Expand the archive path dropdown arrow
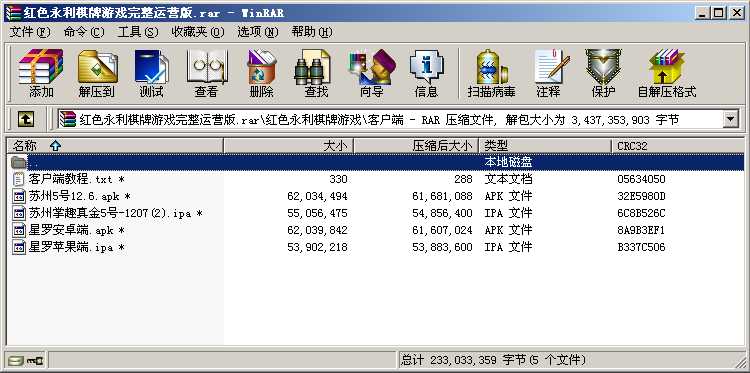750x373 pixels. pos(730,120)
